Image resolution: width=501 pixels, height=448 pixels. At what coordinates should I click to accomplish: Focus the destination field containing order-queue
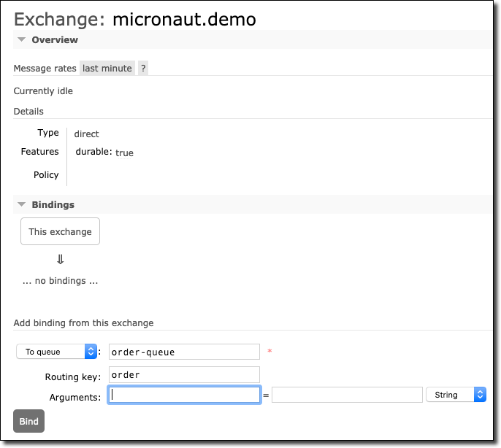coord(184,352)
